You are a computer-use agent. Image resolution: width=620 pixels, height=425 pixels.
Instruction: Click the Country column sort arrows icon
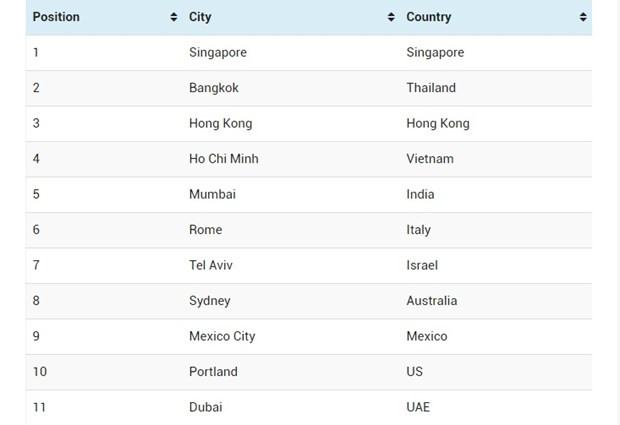pyautogui.click(x=583, y=18)
